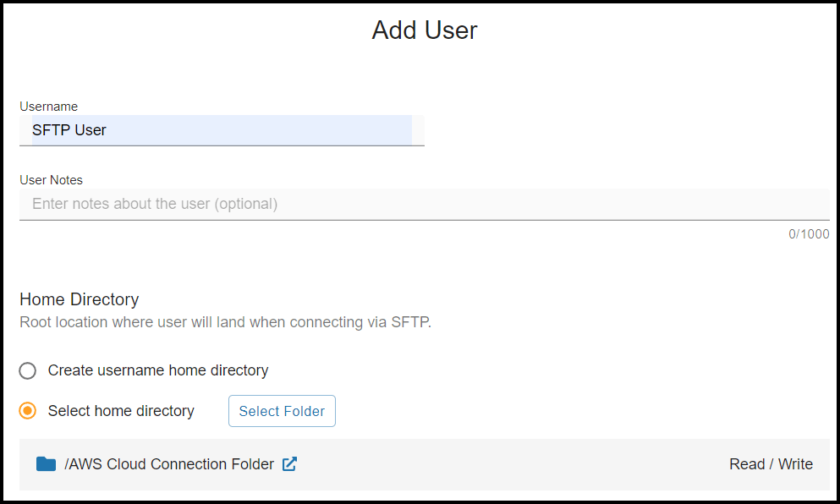Open folder picker via Select Folder

pos(282,411)
